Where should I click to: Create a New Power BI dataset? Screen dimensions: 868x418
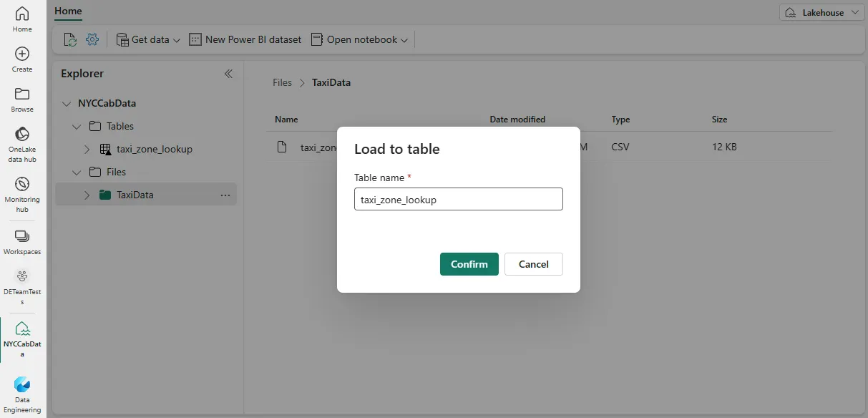click(245, 39)
